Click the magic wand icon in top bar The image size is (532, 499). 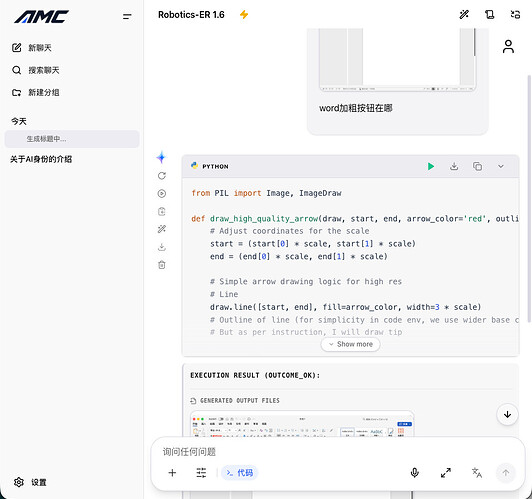(x=464, y=14)
